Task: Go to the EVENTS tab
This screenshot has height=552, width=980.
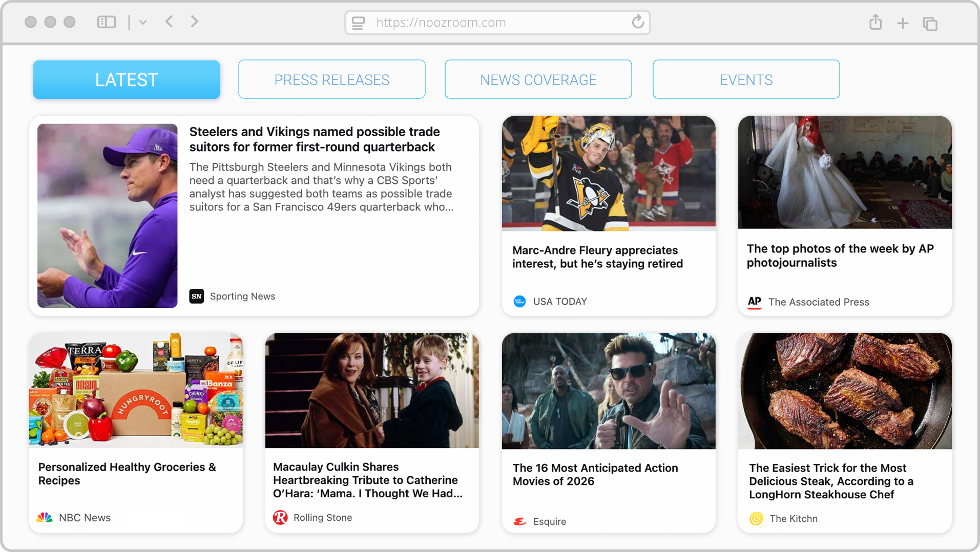Action: pos(746,79)
